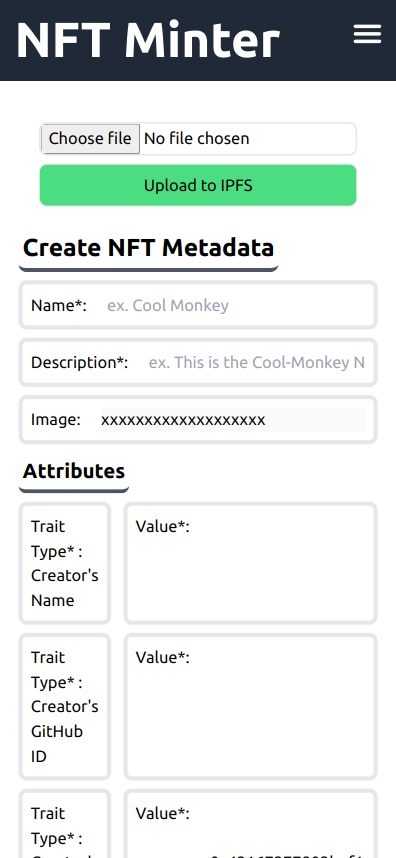Click the Upload to IPFS button
The image size is (396, 858).
coord(198,185)
